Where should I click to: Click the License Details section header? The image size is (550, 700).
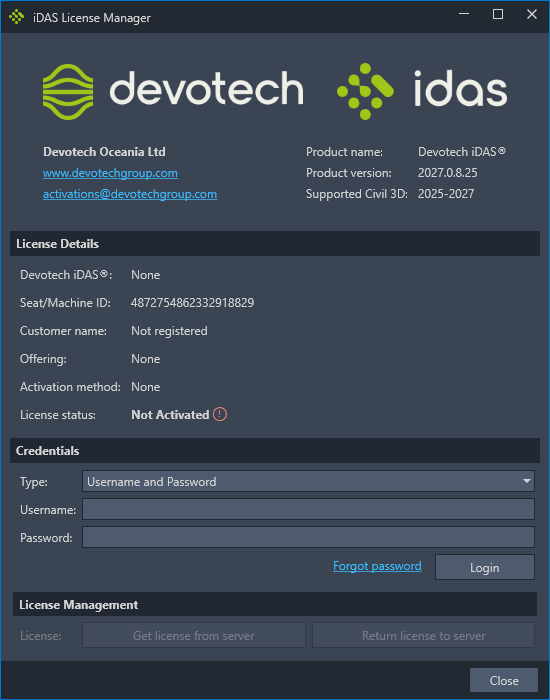coord(275,244)
